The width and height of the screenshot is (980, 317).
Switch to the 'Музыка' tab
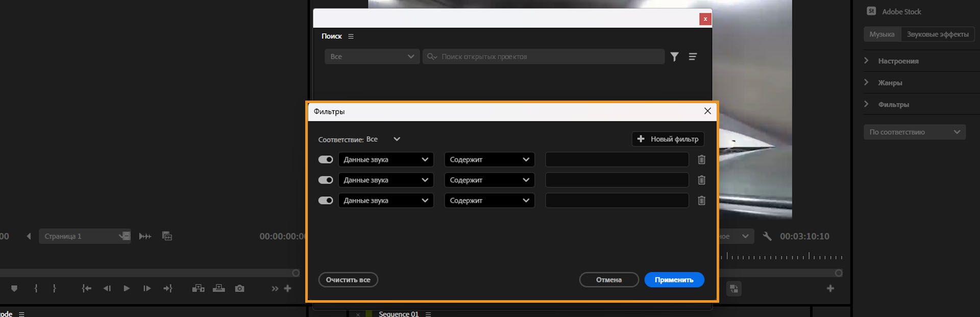coord(882,34)
